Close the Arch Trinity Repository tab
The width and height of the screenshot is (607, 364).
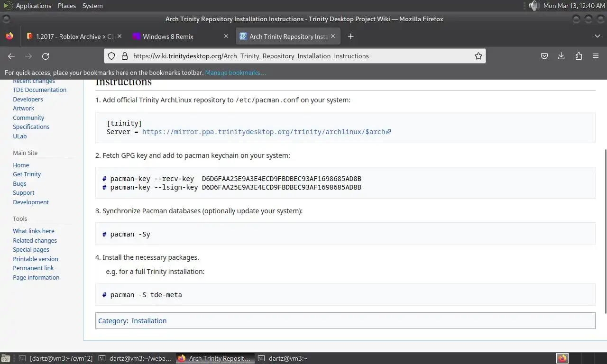tap(333, 36)
